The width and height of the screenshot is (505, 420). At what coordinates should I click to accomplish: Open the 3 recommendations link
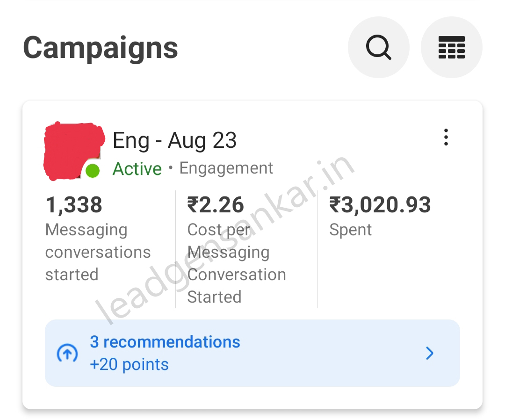pyautogui.click(x=165, y=342)
